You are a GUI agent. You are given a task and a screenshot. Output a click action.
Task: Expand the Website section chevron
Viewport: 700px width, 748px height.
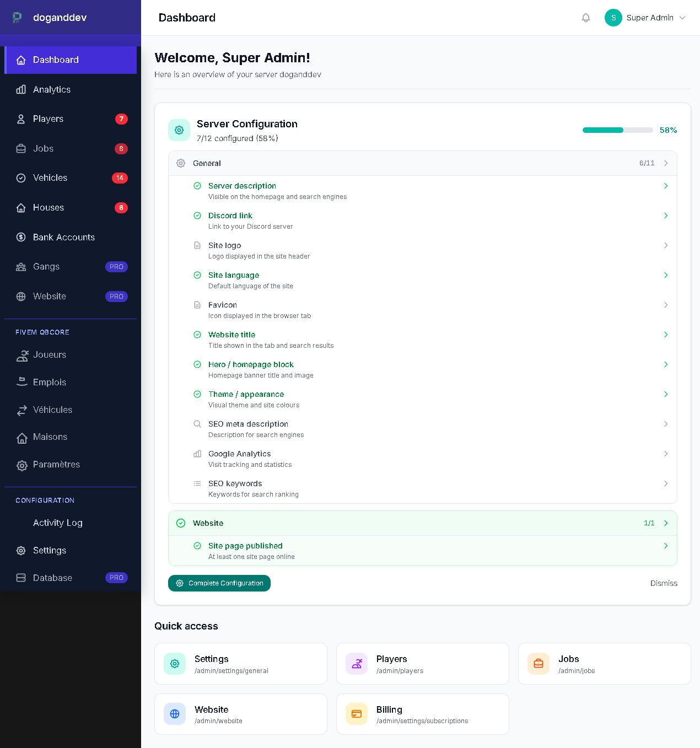pos(666,523)
